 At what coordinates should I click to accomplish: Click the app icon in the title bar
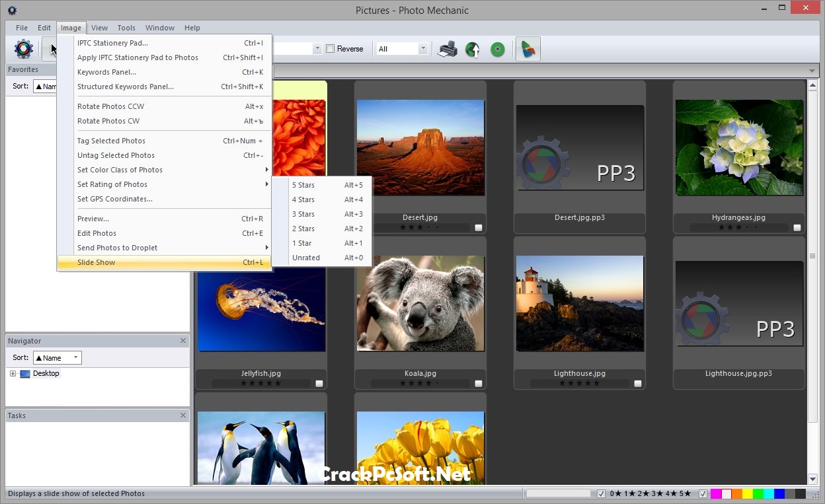(12, 10)
